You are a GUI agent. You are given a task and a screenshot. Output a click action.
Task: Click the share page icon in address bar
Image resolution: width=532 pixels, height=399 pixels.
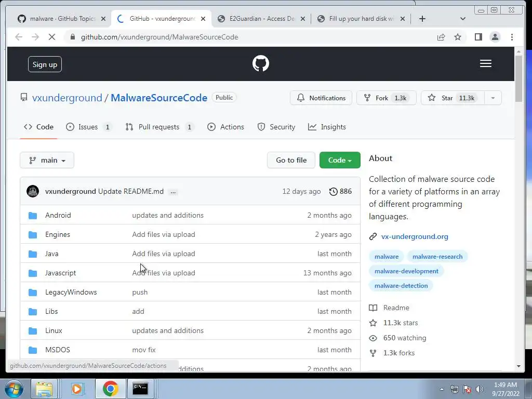(x=441, y=37)
